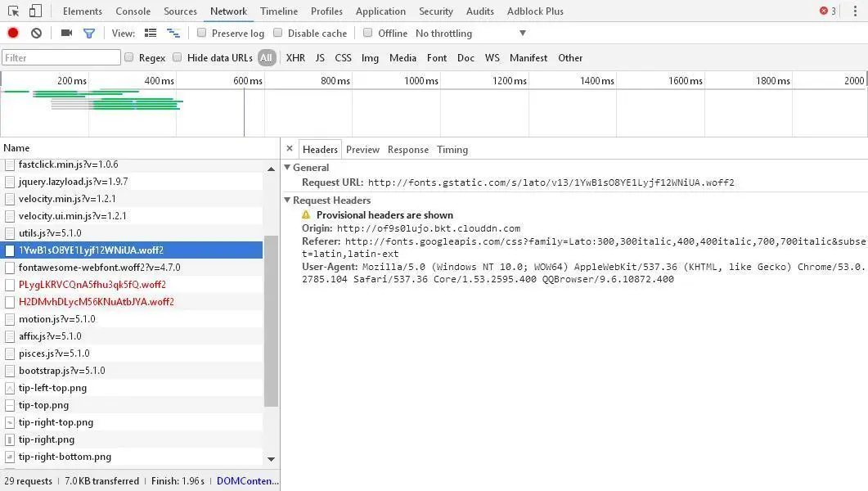Open the Response tab of the request
Image resolution: width=868 pixels, height=491 pixels.
pos(408,150)
